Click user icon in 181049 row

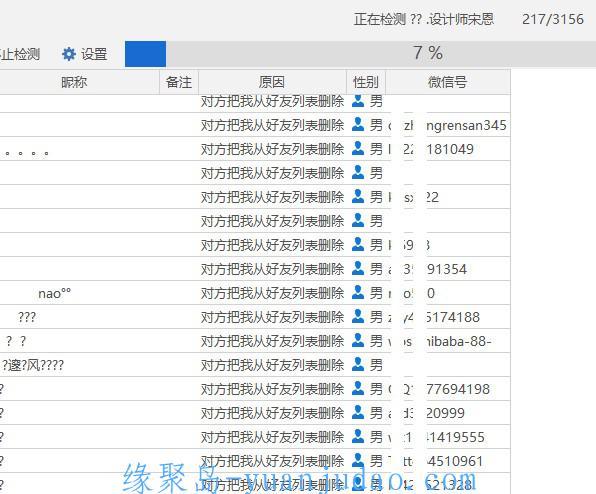click(358, 148)
